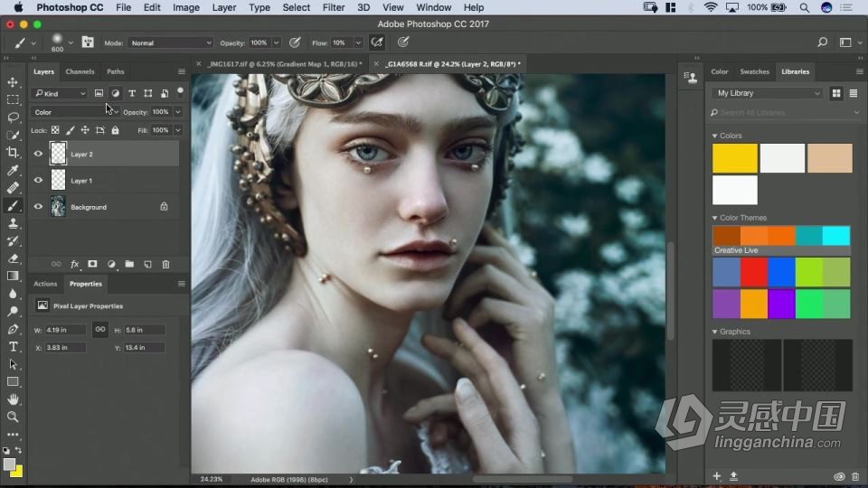The height and width of the screenshot is (488, 868).
Task: Toggle lock transparent pixels
Action: point(55,130)
